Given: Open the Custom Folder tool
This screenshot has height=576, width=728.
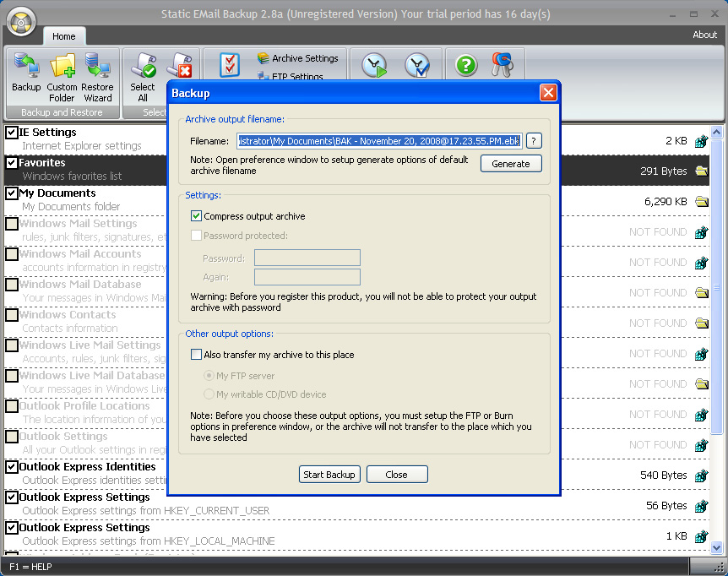Looking at the screenshot, I should [62, 77].
